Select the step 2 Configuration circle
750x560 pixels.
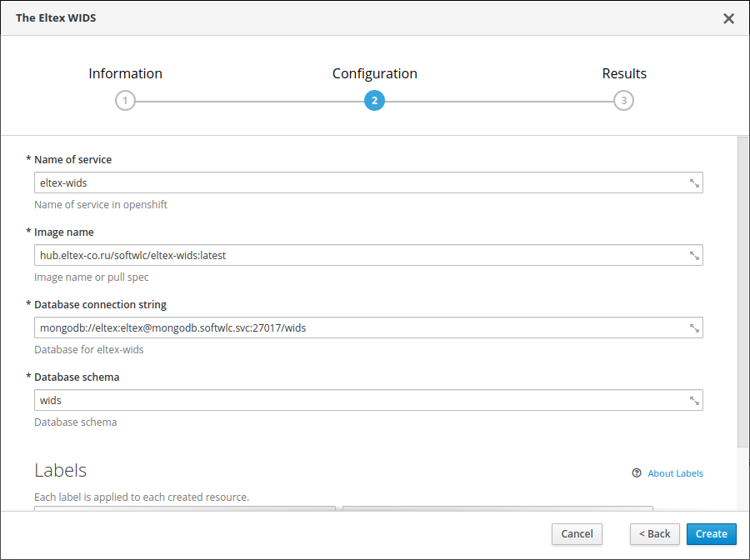(x=374, y=101)
